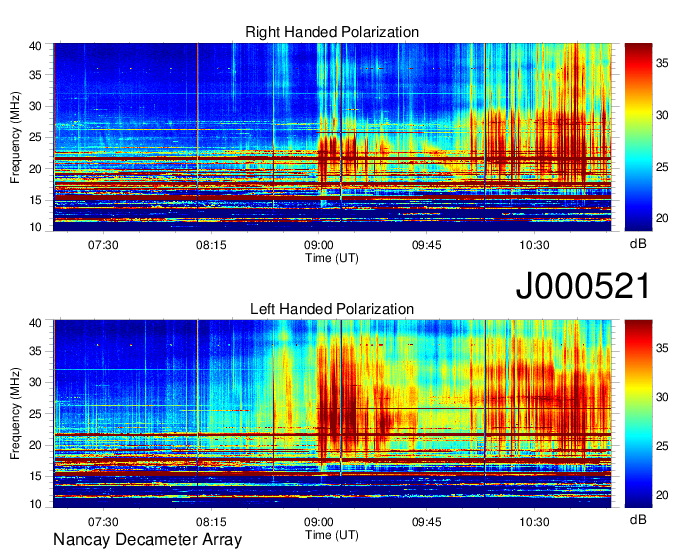Click the 20 value on the top colorbar
Image resolution: width=680 pixels, height=552 pixels.
[662, 218]
